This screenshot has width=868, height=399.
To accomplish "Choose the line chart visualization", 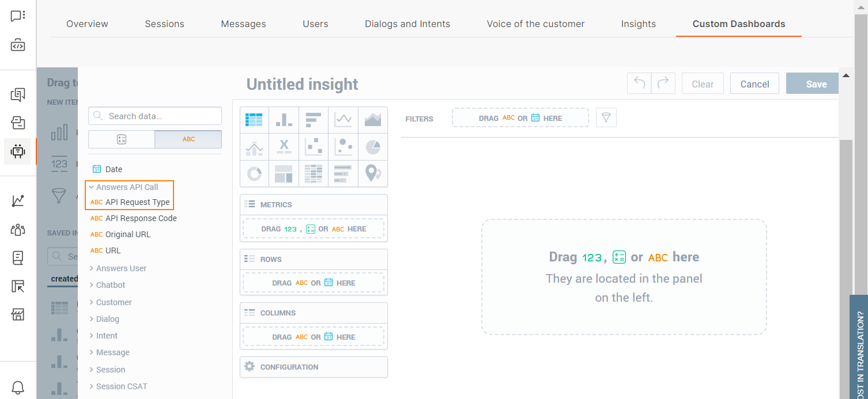I will [x=344, y=119].
